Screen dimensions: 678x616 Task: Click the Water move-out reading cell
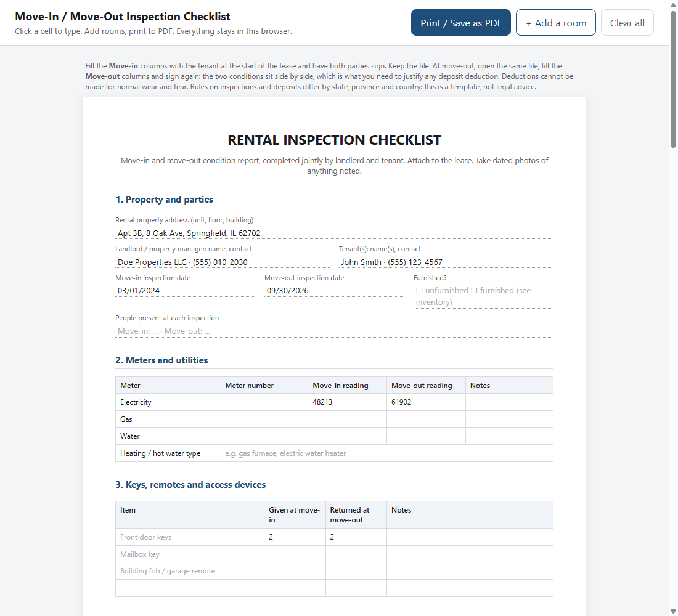click(426, 436)
